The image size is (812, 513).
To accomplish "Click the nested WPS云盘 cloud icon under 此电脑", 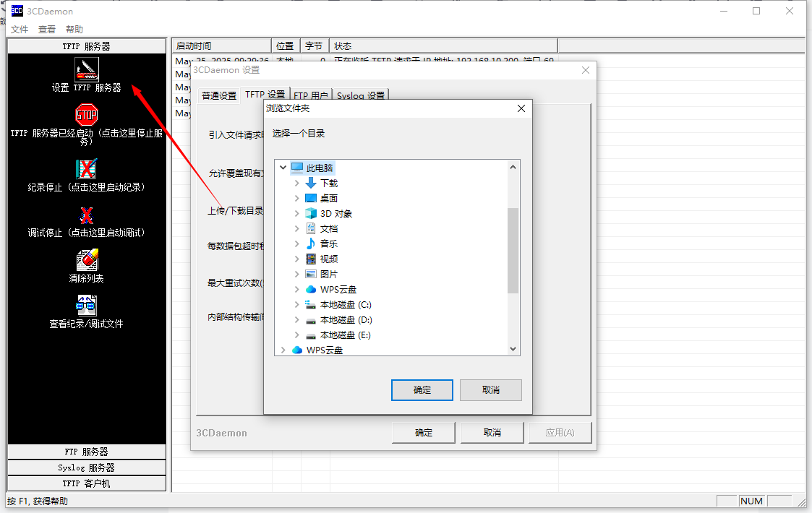I will tap(311, 289).
